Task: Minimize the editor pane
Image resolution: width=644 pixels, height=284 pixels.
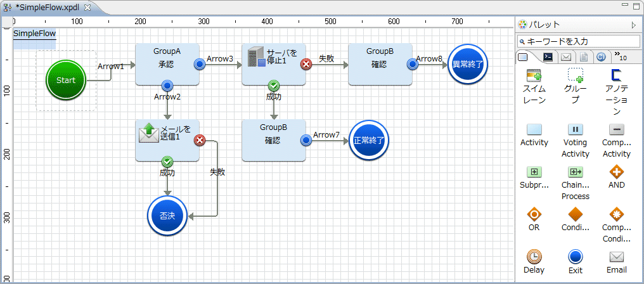Action: click(x=625, y=5)
